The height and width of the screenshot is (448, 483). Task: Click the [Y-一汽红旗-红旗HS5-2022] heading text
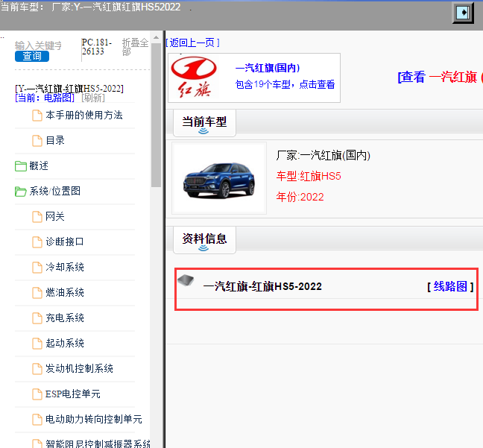(69, 89)
